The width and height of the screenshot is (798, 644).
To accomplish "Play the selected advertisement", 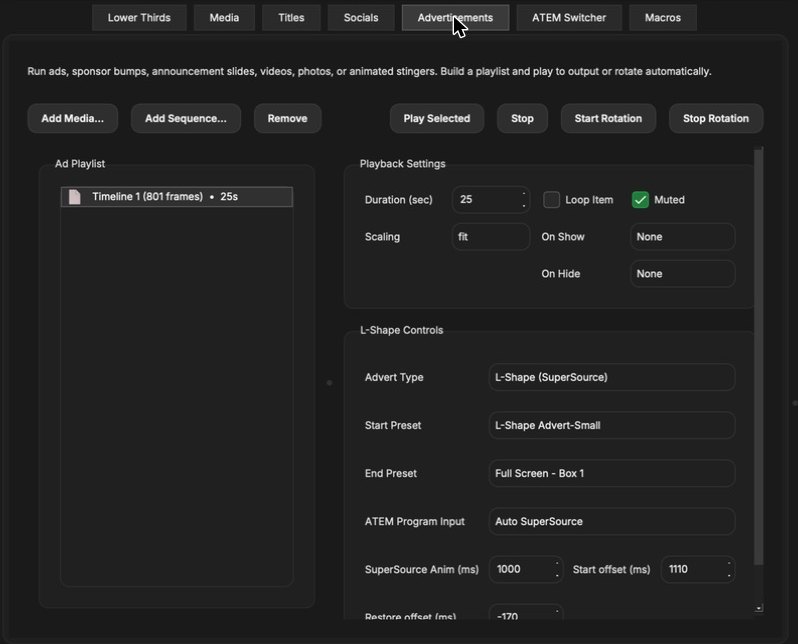I will (437, 119).
